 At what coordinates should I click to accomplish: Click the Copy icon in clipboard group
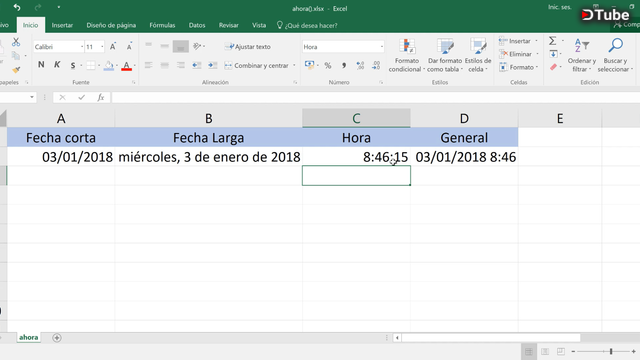pyautogui.click(x=16, y=56)
